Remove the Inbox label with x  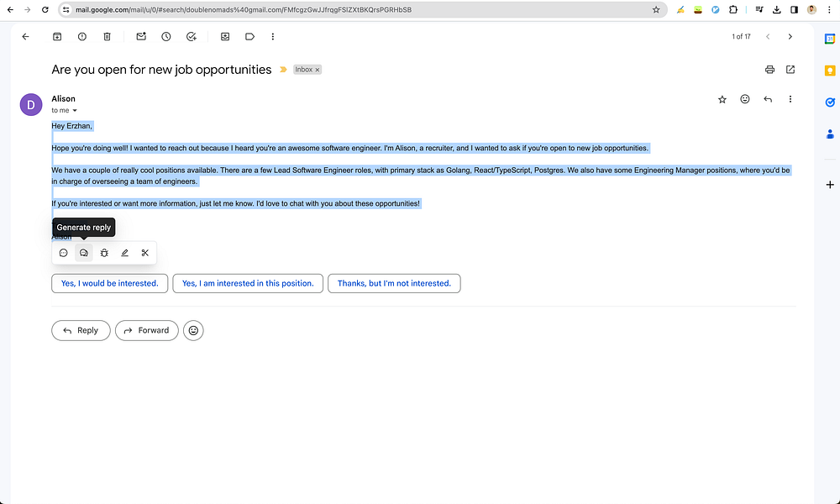pyautogui.click(x=318, y=70)
